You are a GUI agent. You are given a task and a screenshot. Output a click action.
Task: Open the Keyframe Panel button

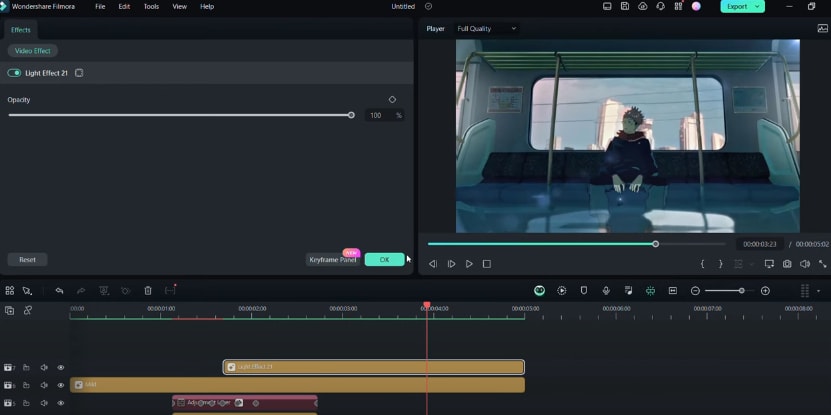[x=333, y=260]
